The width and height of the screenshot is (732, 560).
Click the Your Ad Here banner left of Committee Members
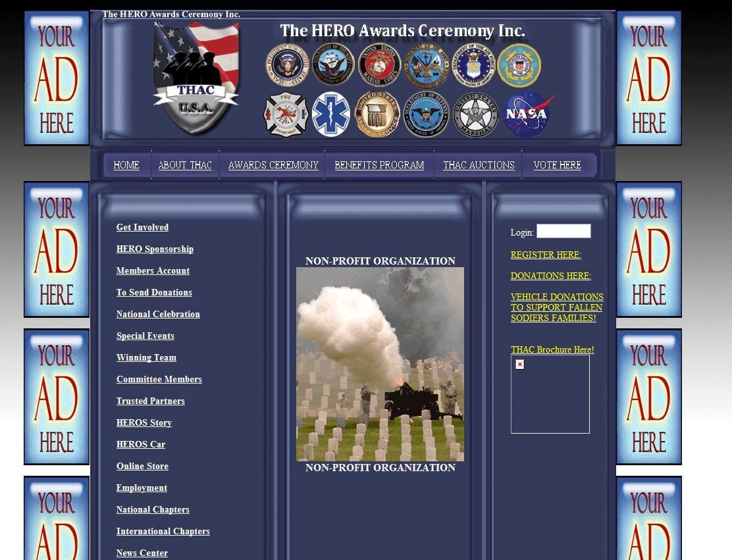tap(57, 397)
